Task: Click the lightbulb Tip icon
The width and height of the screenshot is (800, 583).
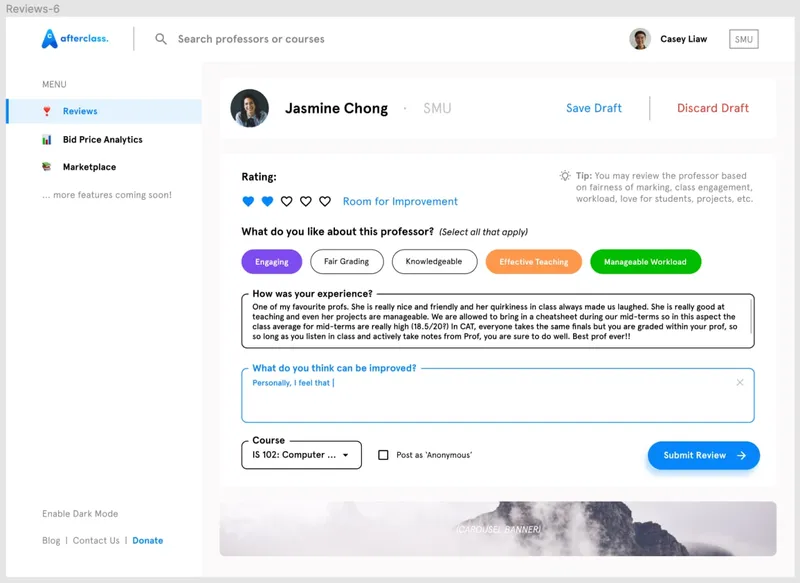Action: pyautogui.click(x=565, y=176)
